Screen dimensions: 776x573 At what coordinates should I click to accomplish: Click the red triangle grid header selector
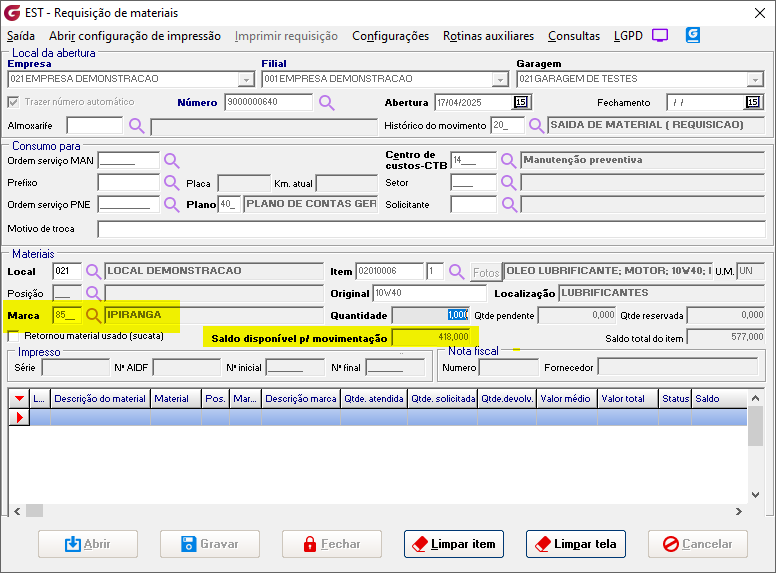click(19, 398)
